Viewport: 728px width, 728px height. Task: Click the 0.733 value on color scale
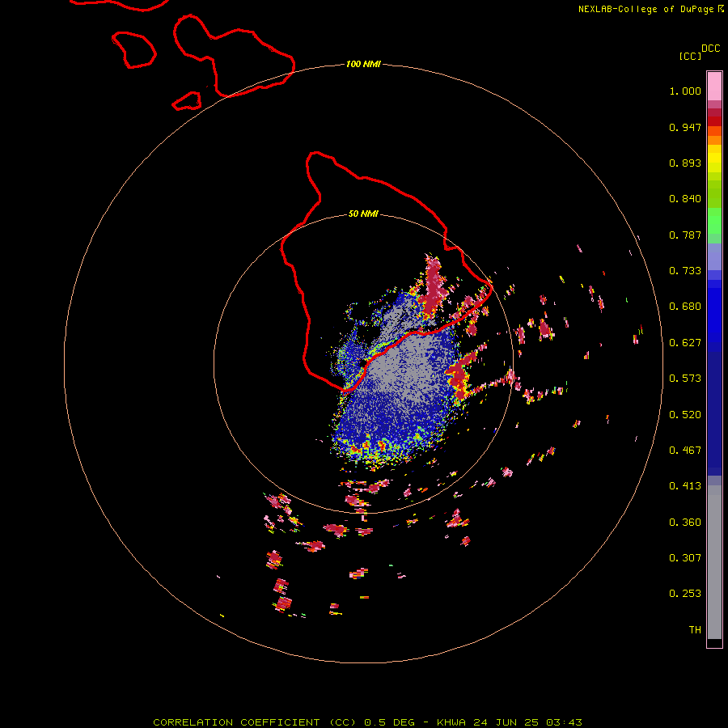[685, 271]
